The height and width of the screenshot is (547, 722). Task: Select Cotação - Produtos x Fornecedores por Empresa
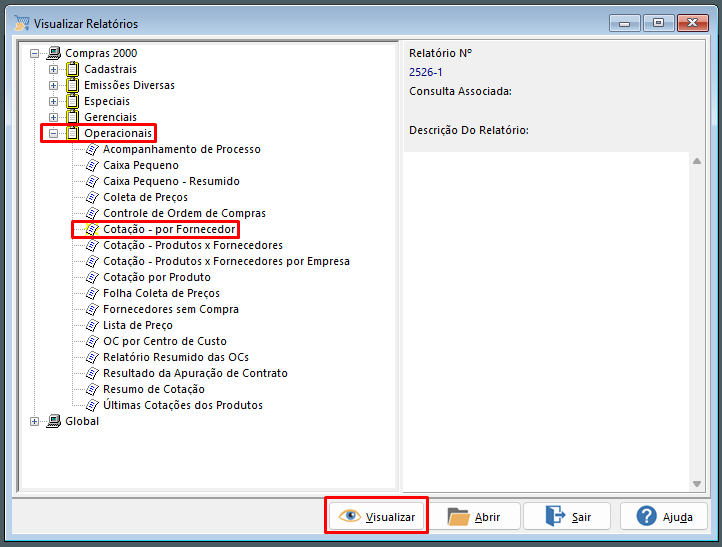(226, 261)
